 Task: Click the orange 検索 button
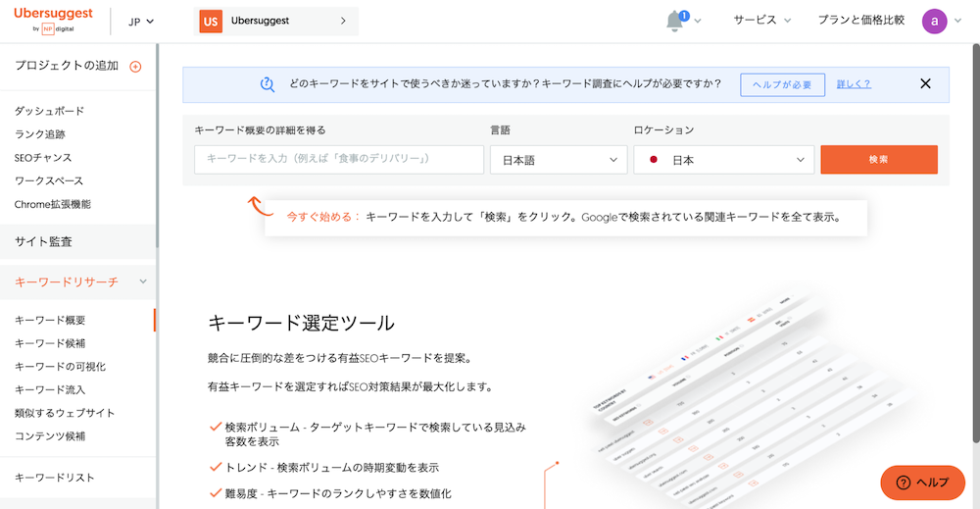point(879,160)
